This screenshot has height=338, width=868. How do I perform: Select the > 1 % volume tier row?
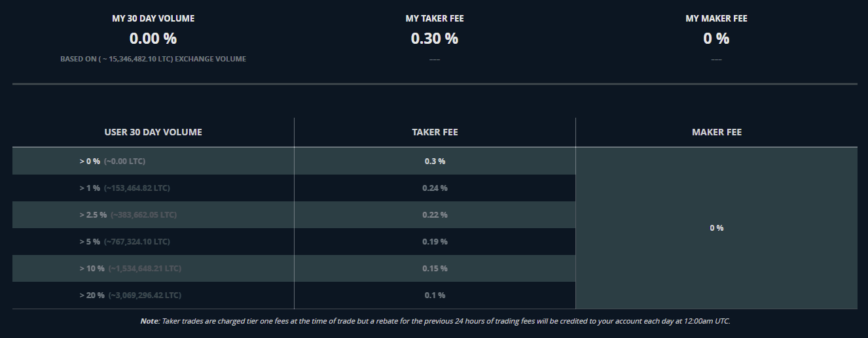coord(294,188)
